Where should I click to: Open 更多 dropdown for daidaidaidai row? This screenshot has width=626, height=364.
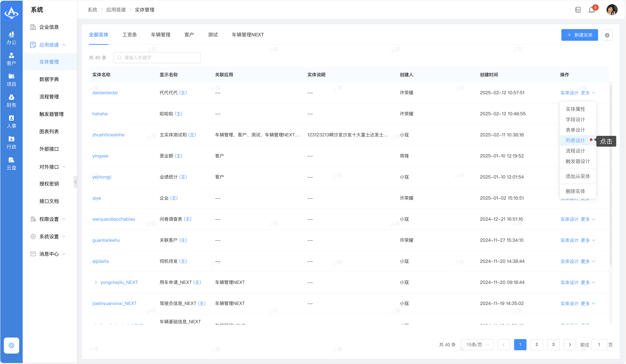click(588, 93)
